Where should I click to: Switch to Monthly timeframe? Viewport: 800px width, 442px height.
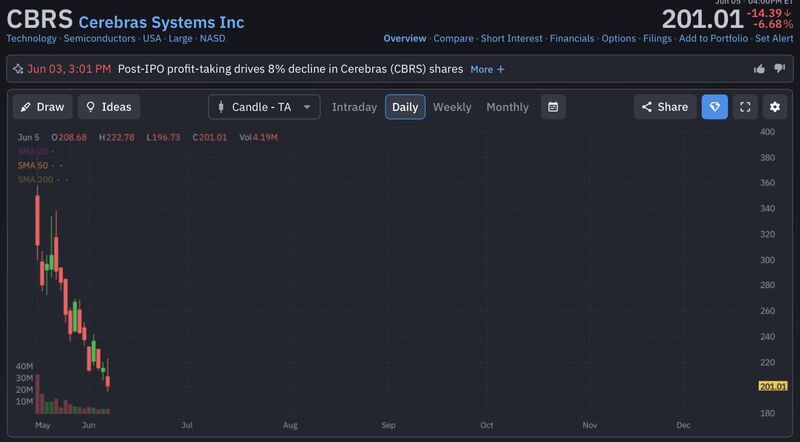point(507,107)
